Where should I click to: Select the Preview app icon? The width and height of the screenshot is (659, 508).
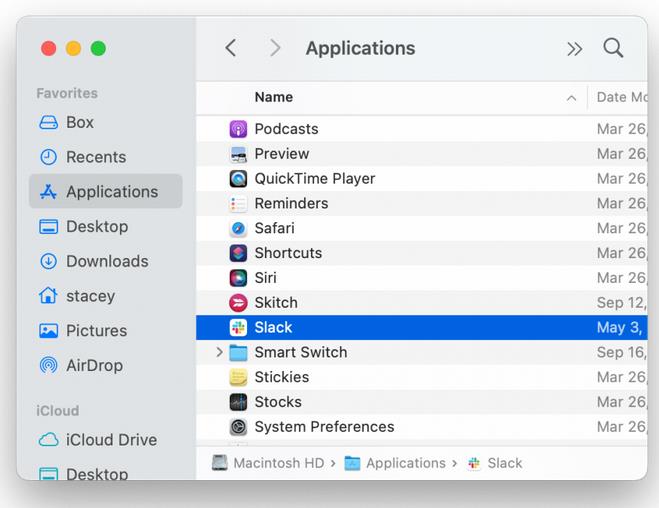238,154
